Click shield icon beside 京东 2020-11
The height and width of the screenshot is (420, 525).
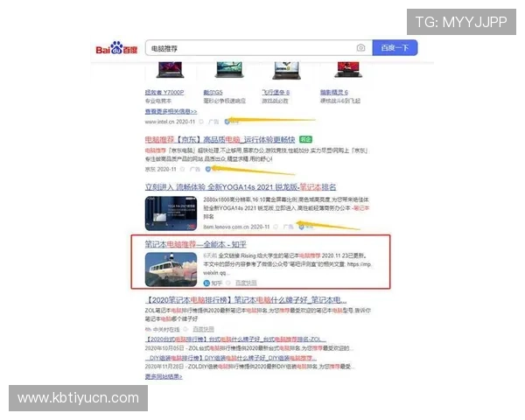(x=208, y=169)
